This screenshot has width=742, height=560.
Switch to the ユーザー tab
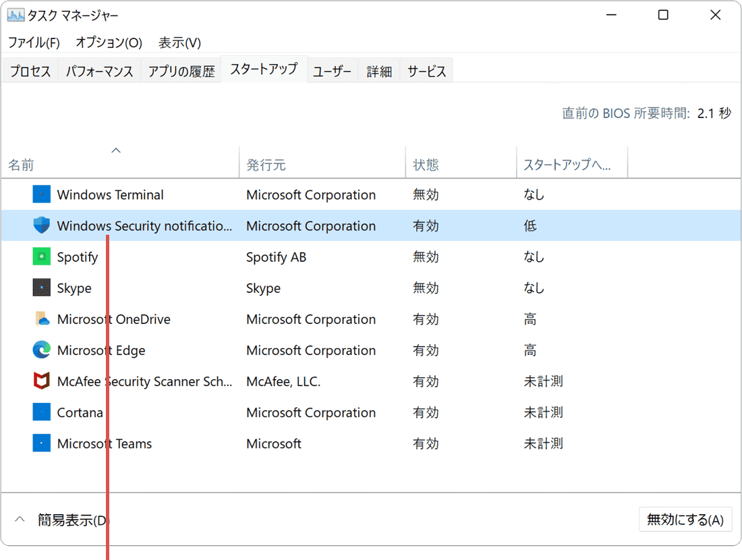(332, 71)
